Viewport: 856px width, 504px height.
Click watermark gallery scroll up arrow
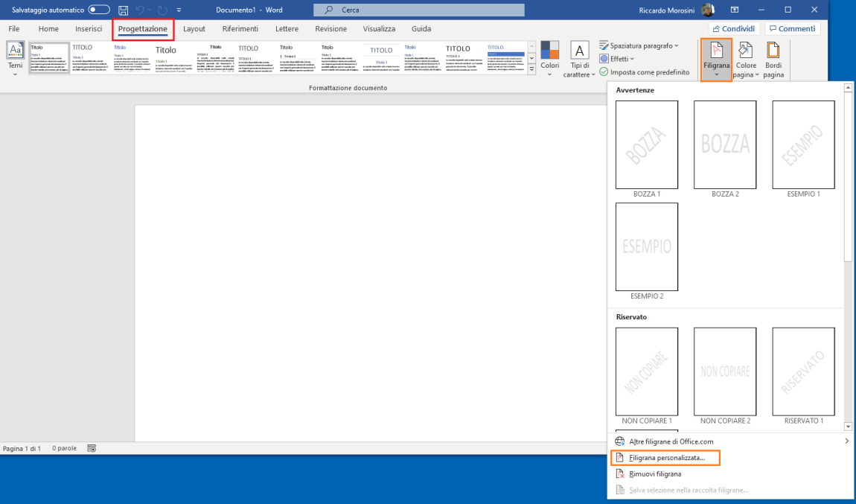[848, 87]
